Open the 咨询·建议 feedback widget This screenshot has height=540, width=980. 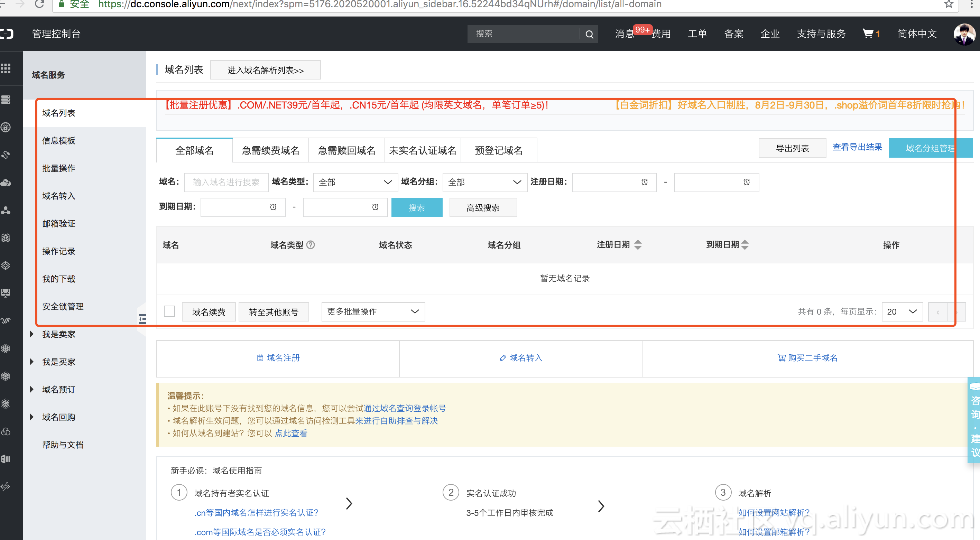click(x=974, y=420)
